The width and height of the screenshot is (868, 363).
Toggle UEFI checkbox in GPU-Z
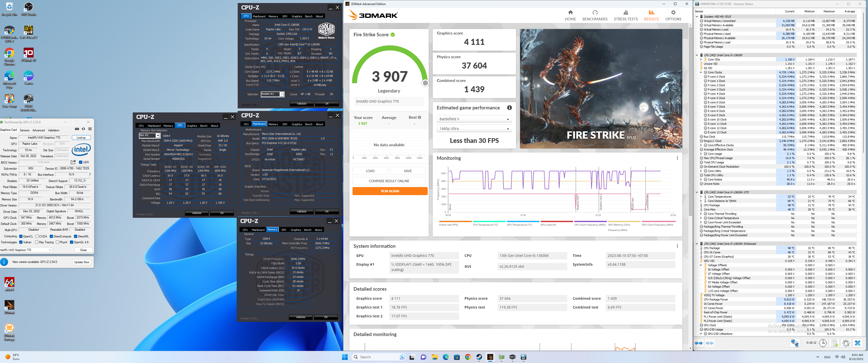point(80,162)
